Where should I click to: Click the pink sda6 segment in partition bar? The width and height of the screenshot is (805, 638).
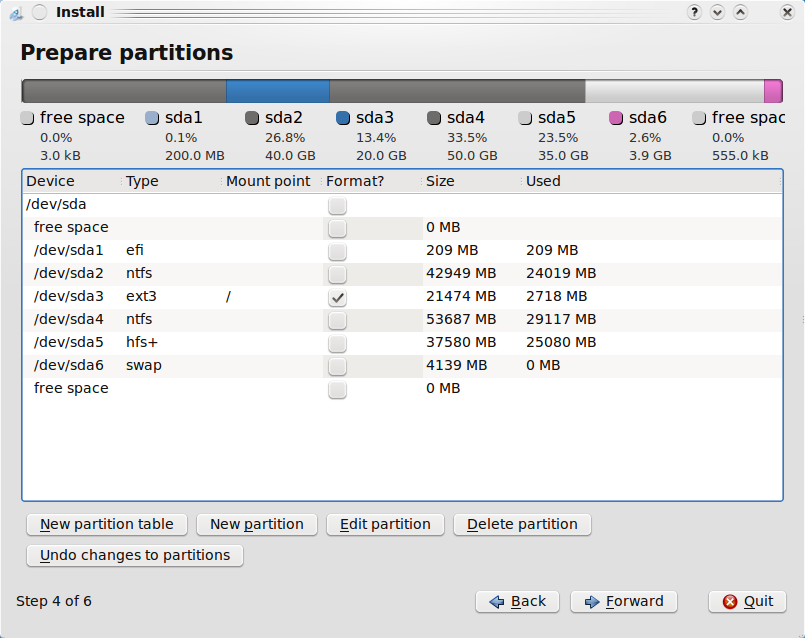pos(773,92)
